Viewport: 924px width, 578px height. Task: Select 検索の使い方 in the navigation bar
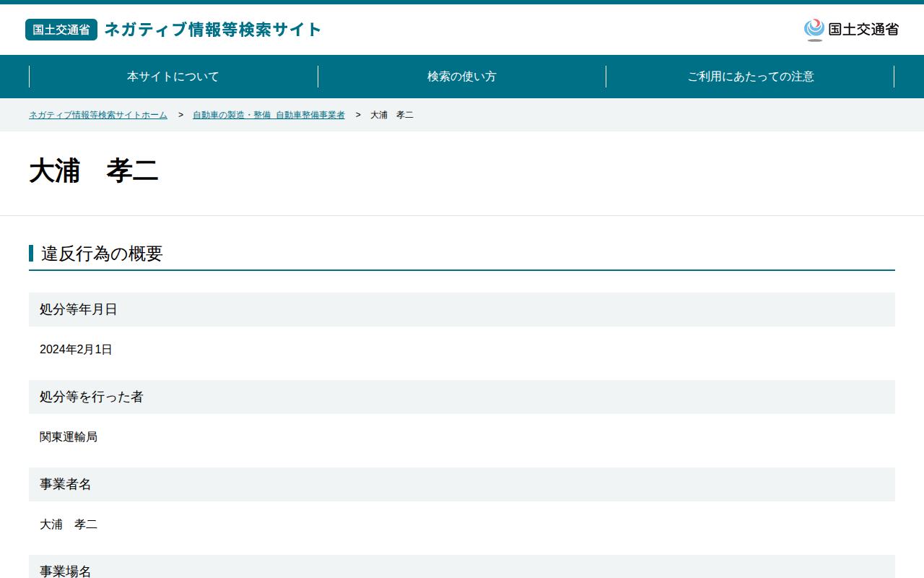click(x=462, y=77)
